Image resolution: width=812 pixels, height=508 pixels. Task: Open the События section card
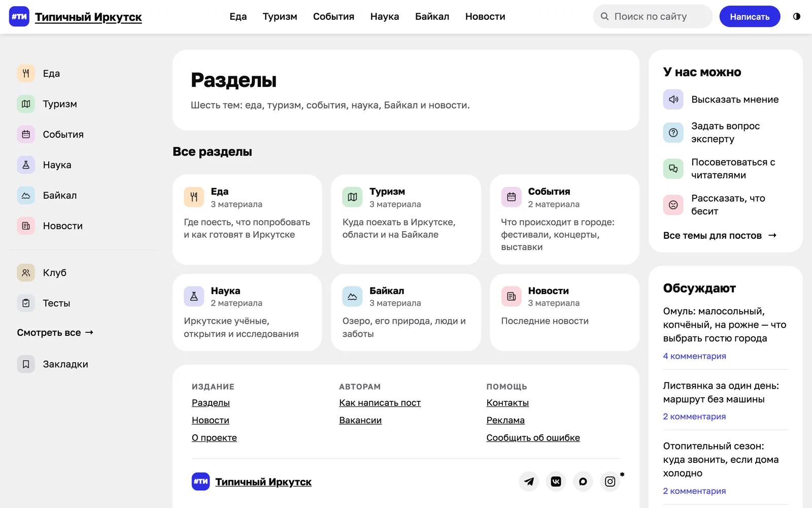tap(564, 219)
